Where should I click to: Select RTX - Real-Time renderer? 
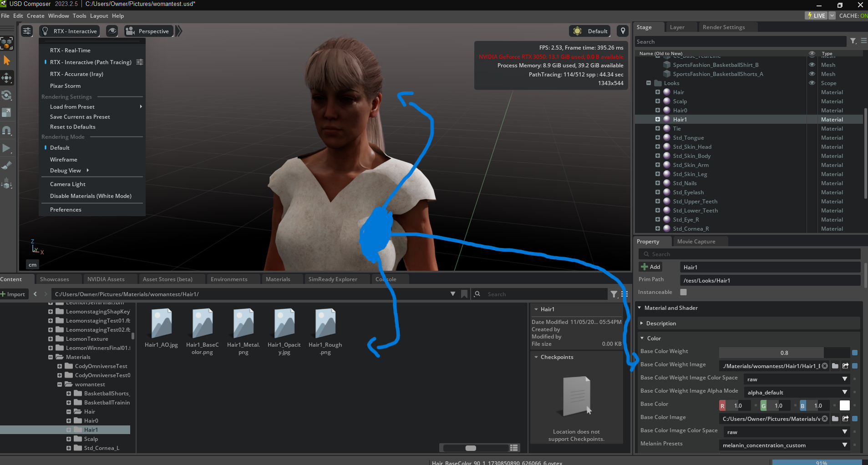tap(70, 50)
